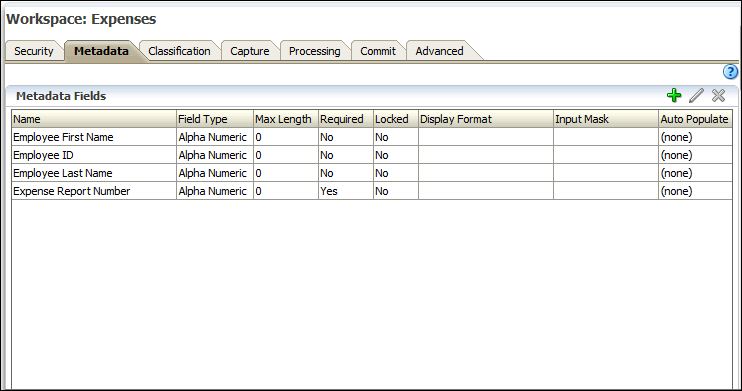Viewport: 742px width, 391px height.
Task: Select the Employee ID row
Action: 372,155
